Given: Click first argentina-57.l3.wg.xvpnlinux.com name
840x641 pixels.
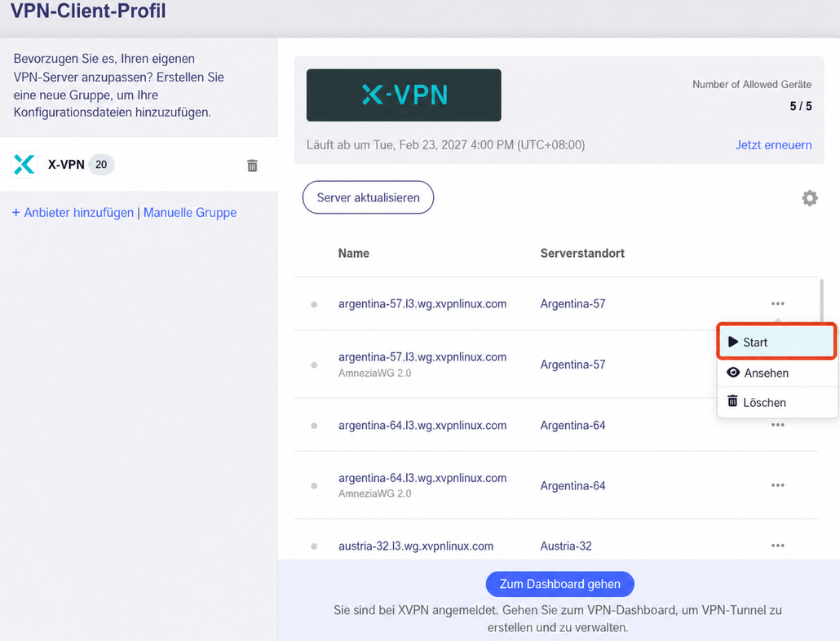Looking at the screenshot, I should pos(422,303).
